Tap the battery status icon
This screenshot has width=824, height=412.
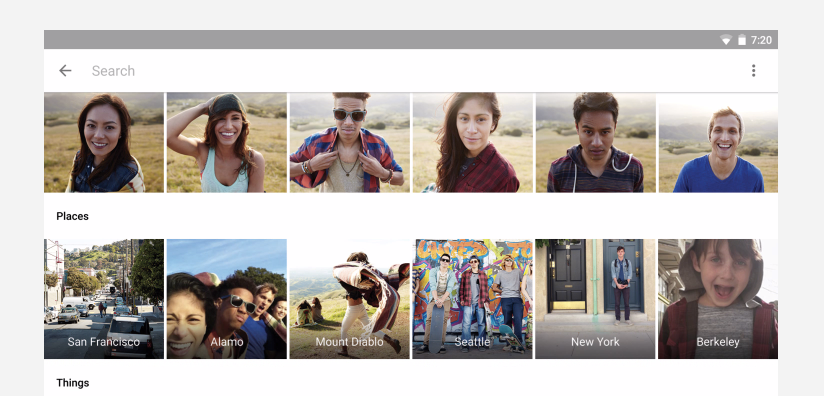pos(741,40)
